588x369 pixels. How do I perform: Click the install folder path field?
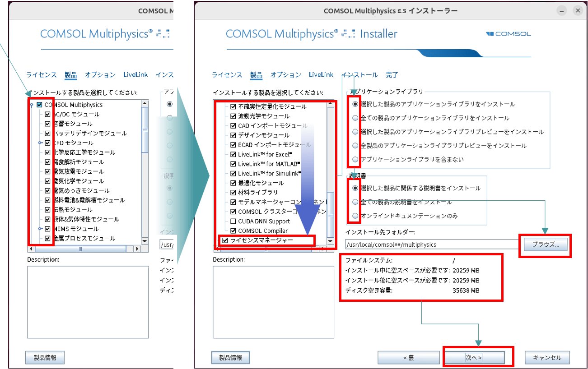(x=433, y=244)
